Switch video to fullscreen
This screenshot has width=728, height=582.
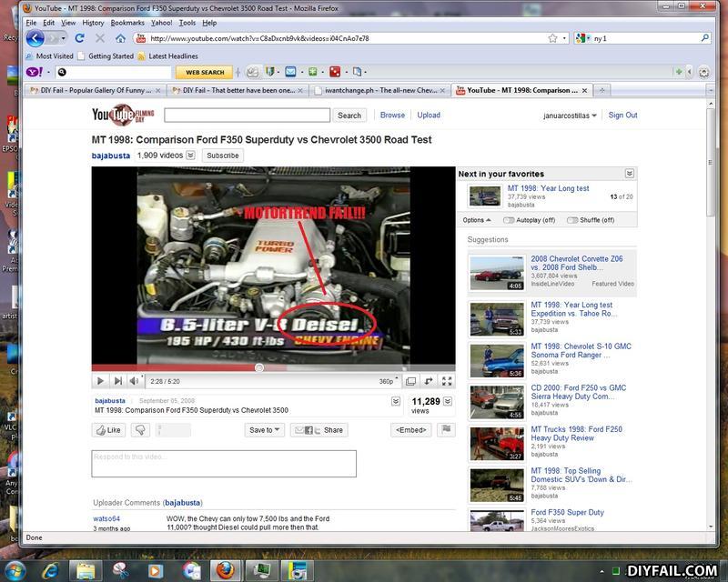(447, 381)
